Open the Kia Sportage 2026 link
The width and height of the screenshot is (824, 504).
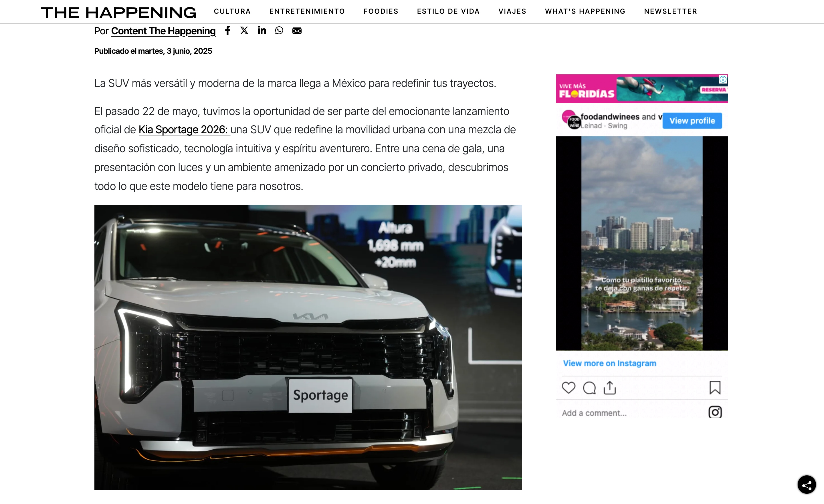coord(183,130)
